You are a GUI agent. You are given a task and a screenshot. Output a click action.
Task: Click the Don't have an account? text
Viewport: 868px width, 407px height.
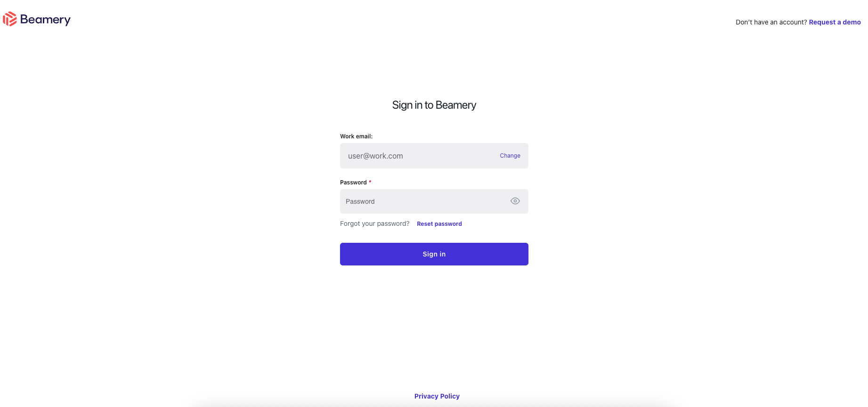[771, 22]
